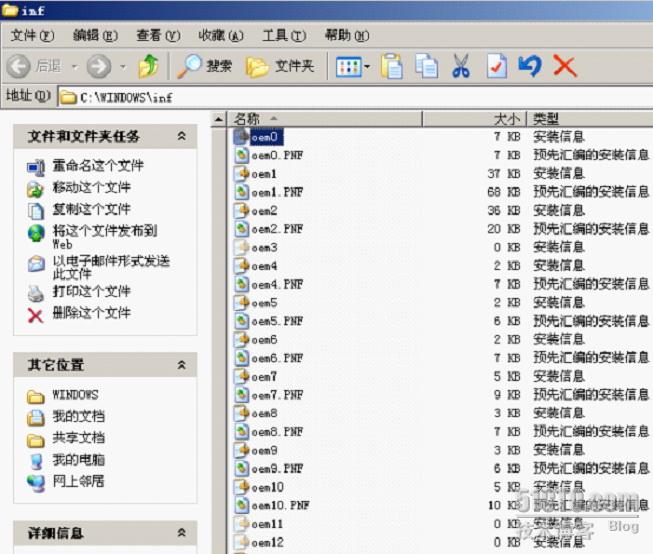Click 重命名这个文件 link
653x554 pixels.
click(98, 166)
